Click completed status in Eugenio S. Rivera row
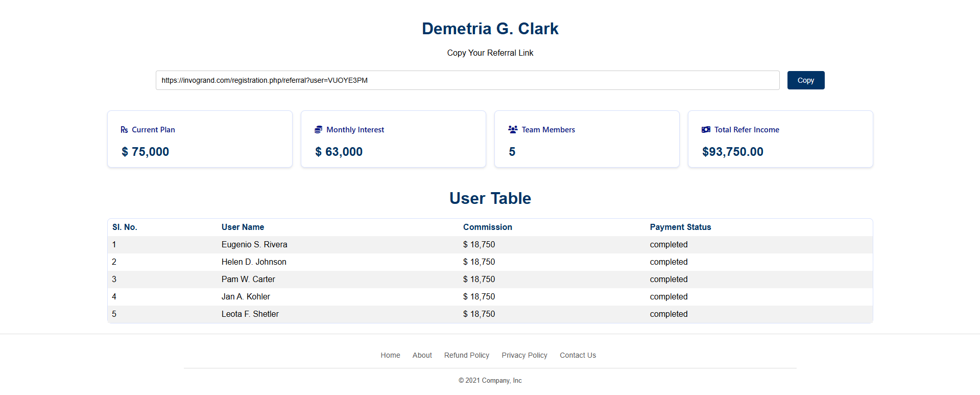Image resolution: width=980 pixels, height=395 pixels. pos(668,245)
